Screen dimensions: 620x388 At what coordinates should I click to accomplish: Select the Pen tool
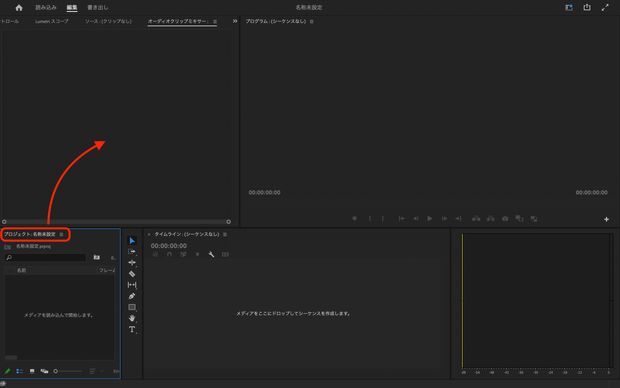coord(132,296)
